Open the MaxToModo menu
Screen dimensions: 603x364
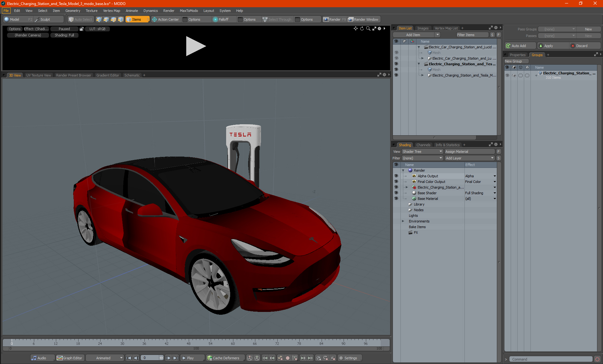(189, 11)
